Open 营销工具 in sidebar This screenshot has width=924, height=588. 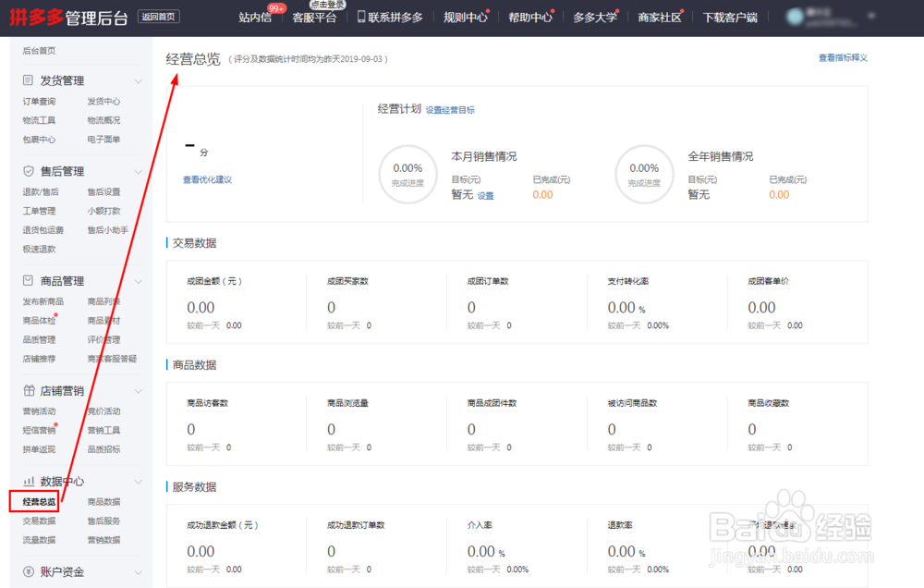[103, 431]
